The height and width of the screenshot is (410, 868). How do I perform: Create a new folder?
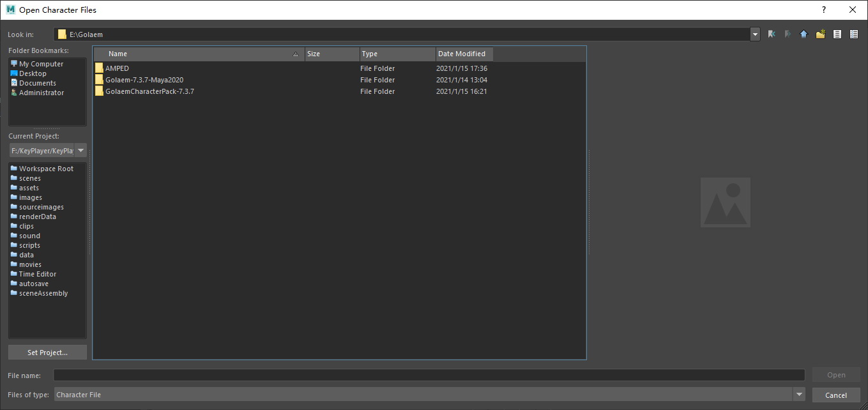pos(821,34)
